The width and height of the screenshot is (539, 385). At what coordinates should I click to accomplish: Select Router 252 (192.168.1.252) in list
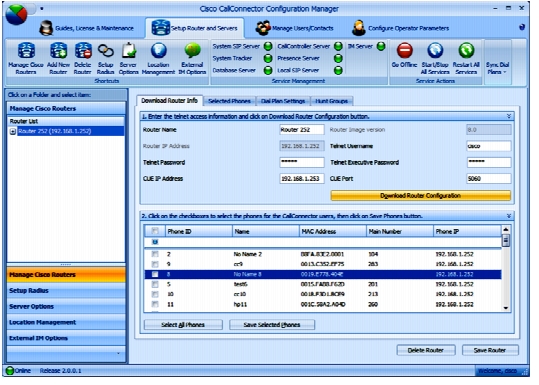(x=70, y=131)
